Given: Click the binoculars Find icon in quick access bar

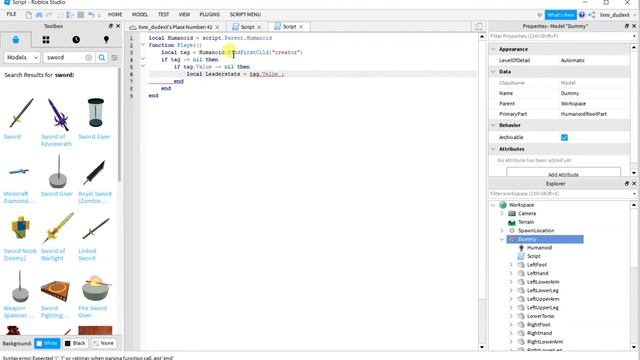Looking at the screenshot, I should (x=39, y=15).
